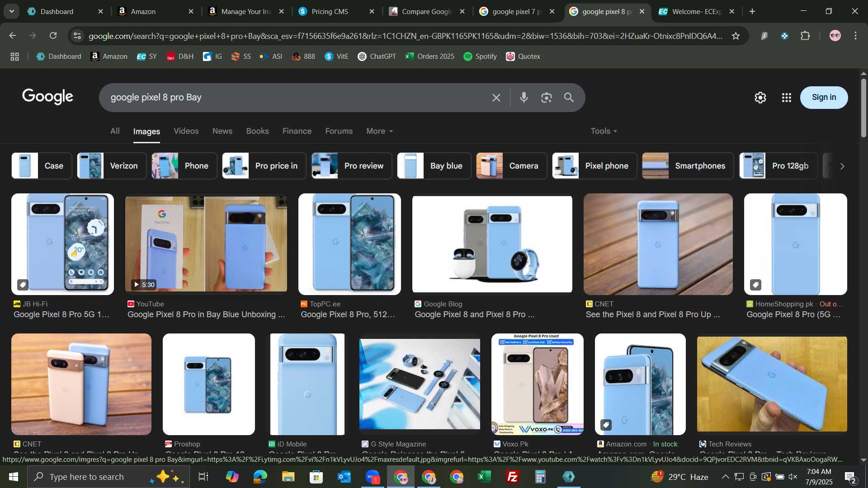This screenshot has height=488, width=868.
Task: Open Outlook from taskbar
Action: [x=344, y=477]
